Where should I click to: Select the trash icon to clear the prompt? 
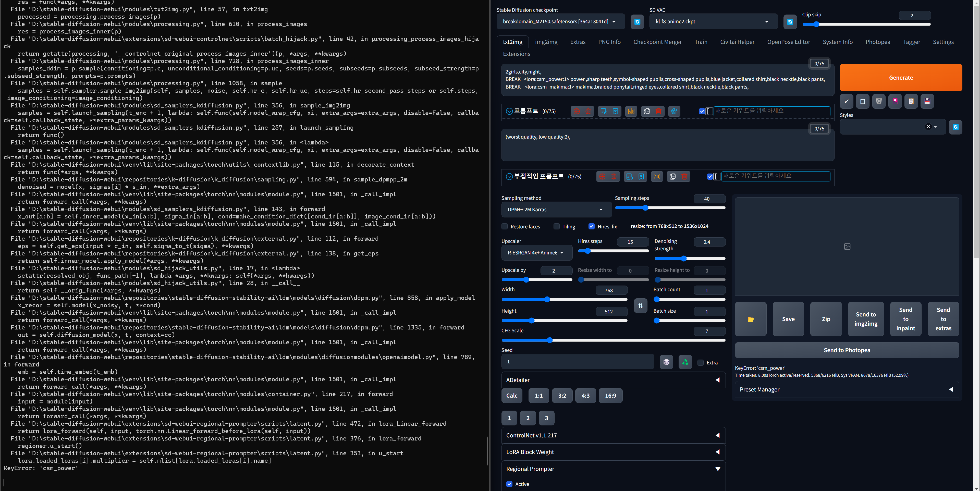658,112
